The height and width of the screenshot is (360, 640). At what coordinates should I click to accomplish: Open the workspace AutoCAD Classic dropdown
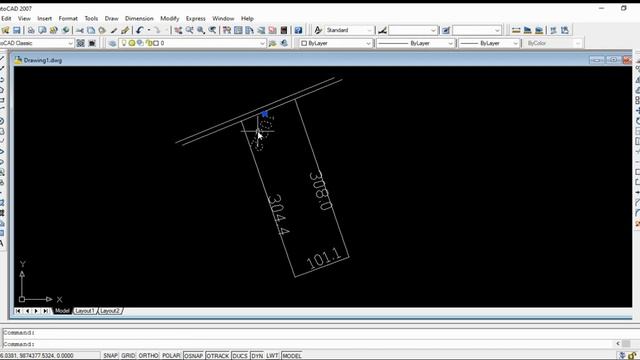tap(36, 43)
